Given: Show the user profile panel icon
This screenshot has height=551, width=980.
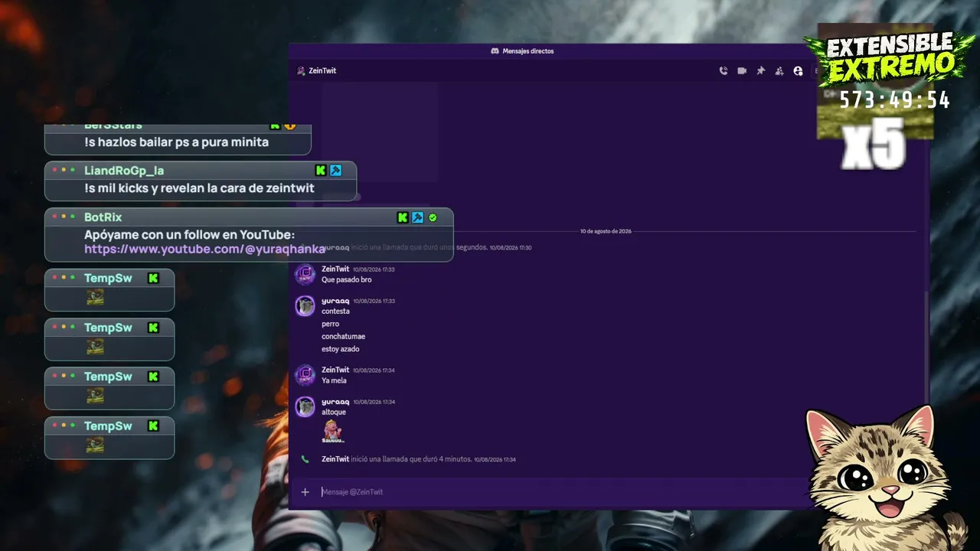Looking at the screenshot, I should pos(798,70).
